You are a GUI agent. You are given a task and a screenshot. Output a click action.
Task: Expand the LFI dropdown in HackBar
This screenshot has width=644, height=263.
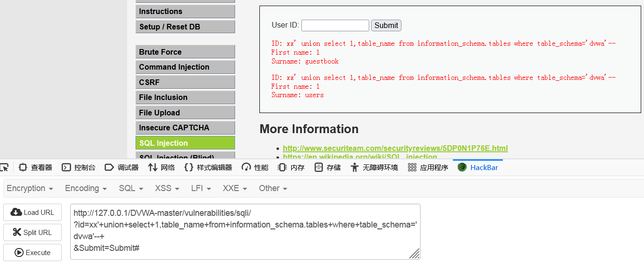pyautogui.click(x=201, y=188)
